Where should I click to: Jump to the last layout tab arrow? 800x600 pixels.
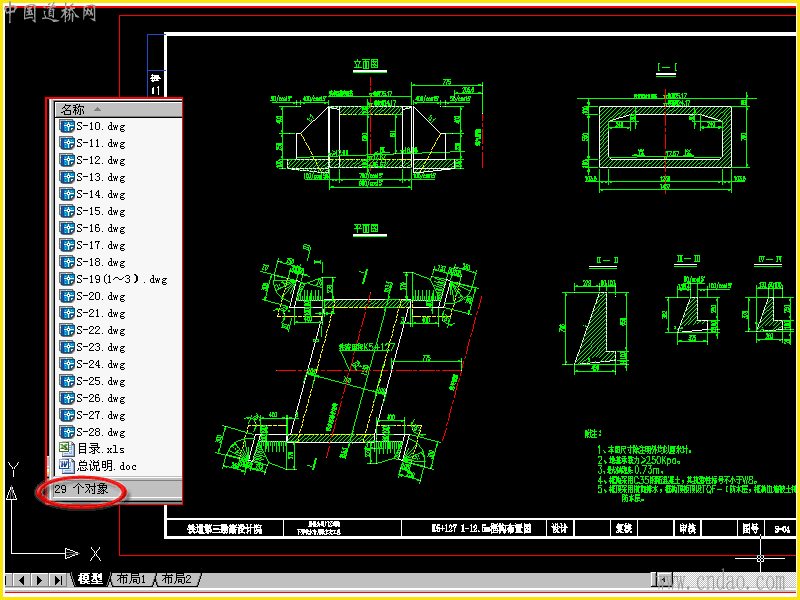(59, 580)
